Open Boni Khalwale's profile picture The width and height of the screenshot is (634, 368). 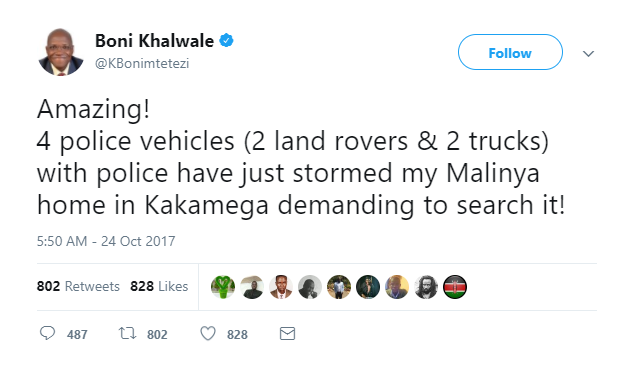[x=61, y=52]
